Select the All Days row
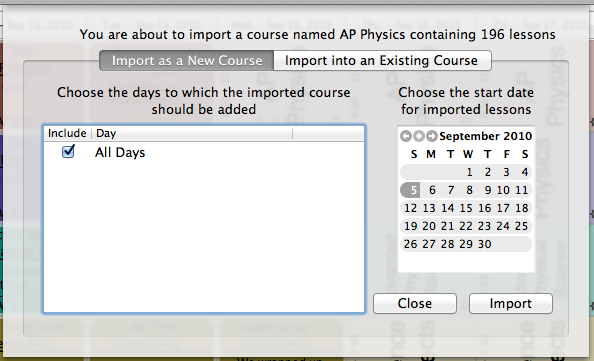The image size is (594, 361). [204, 152]
